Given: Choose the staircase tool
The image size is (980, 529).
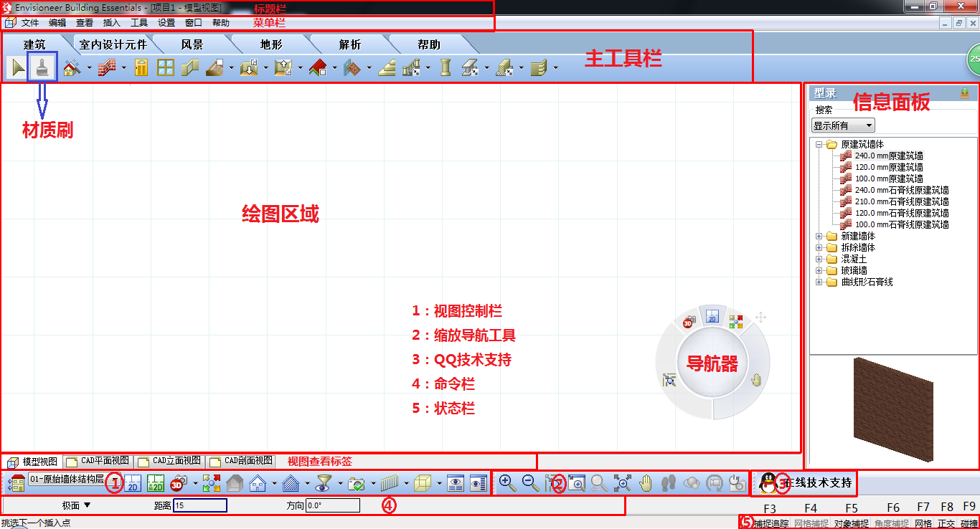Looking at the screenshot, I should pos(387,68).
